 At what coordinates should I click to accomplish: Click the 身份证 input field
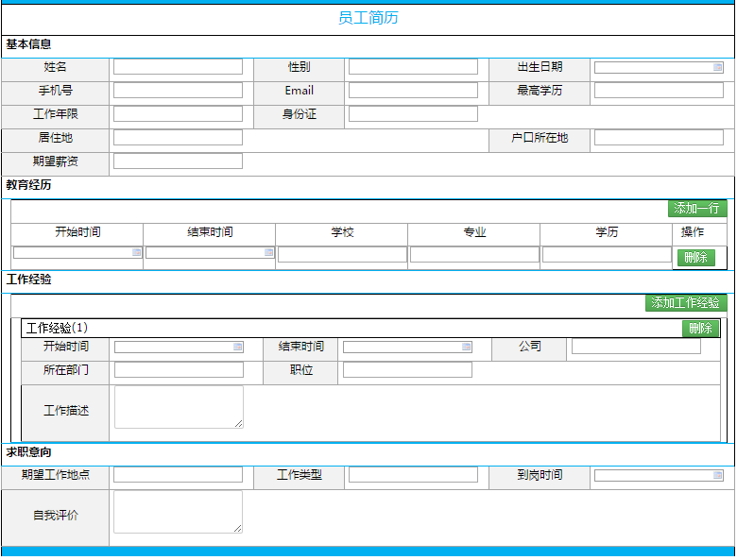pyautogui.click(x=413, y=114)
